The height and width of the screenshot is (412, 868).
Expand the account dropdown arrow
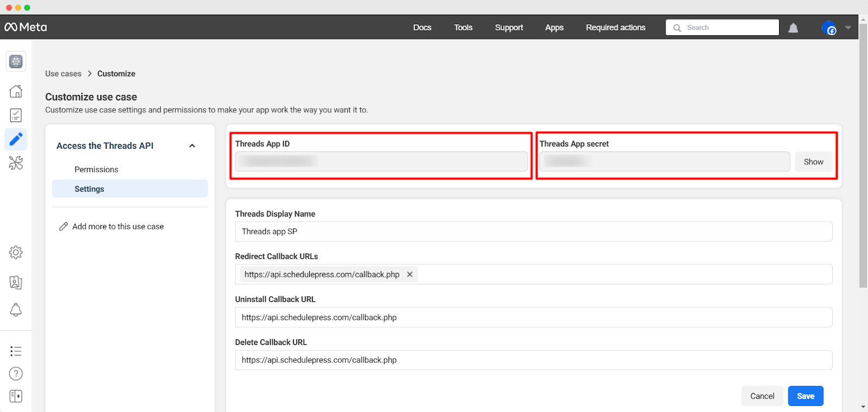click(x=848, y=28)
